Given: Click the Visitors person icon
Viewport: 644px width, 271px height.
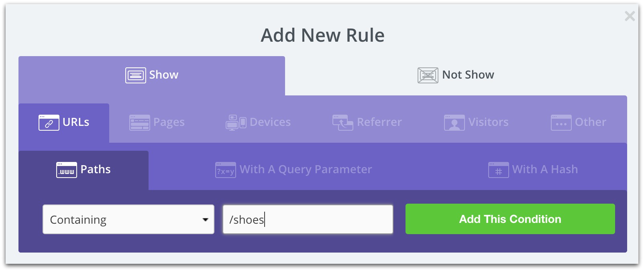Looking at the screenshot, I should [x=454, y=123].
